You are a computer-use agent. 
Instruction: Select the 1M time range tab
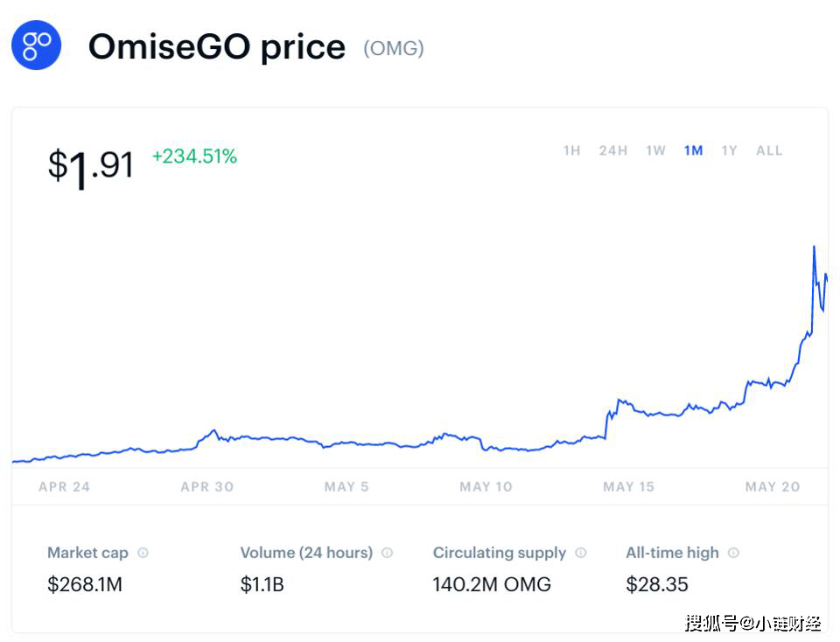pos(693,150)
